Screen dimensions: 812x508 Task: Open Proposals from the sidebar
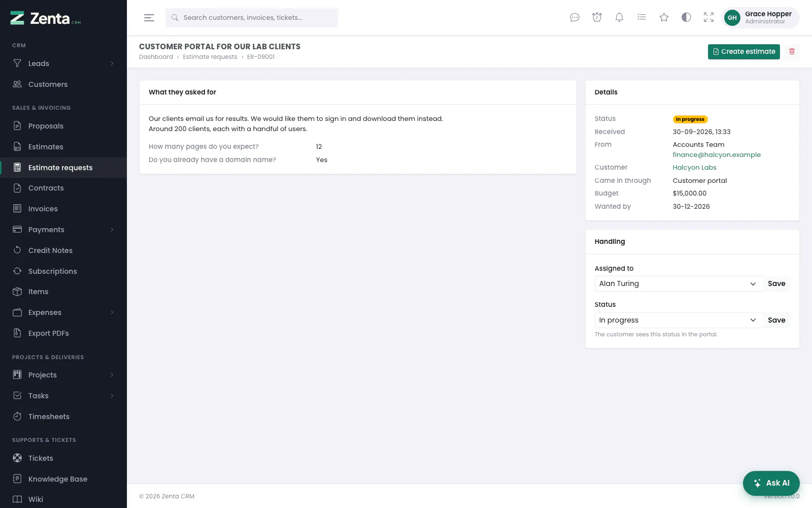[63, 126]
